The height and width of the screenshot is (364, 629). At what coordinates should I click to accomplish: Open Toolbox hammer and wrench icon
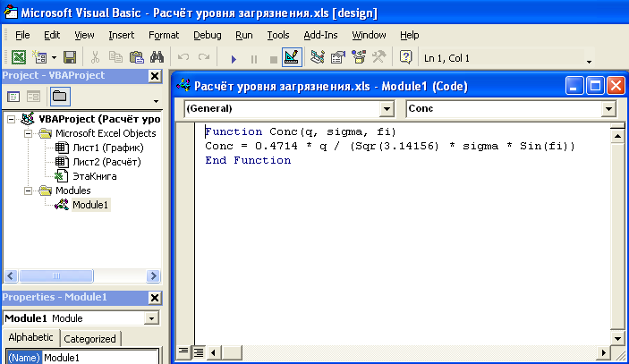(x=378, y=57)
